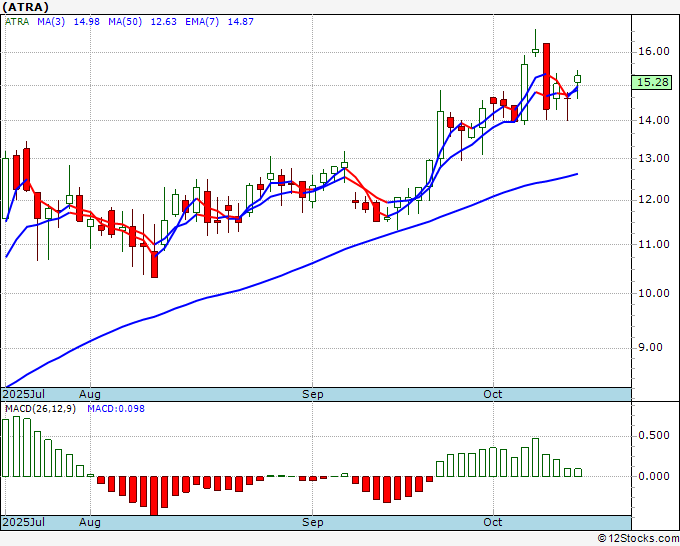Click Oct on MACD date axis
Image resolution: width=680 pixels, height=546 pixels.
[493, 522]
